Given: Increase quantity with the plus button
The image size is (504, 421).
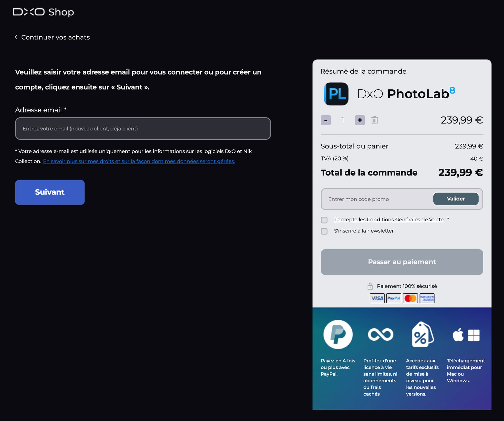Looking at the screenshot, I should (x=360, y=120).
